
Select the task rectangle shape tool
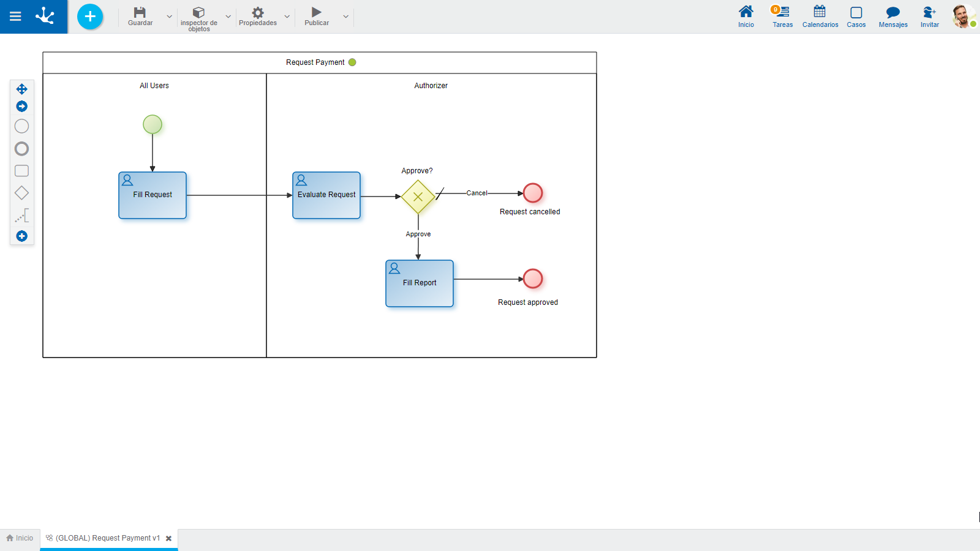click(x=21, y=171)
